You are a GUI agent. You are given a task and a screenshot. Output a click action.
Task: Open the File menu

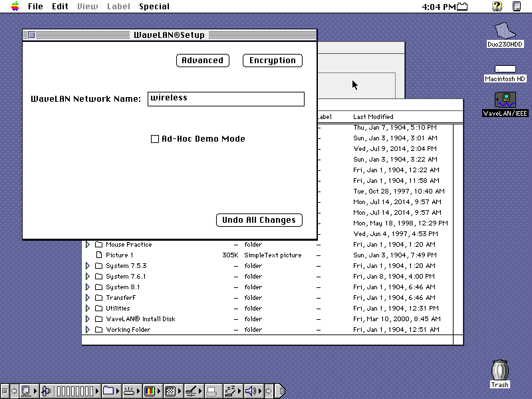tap(35, 7)
